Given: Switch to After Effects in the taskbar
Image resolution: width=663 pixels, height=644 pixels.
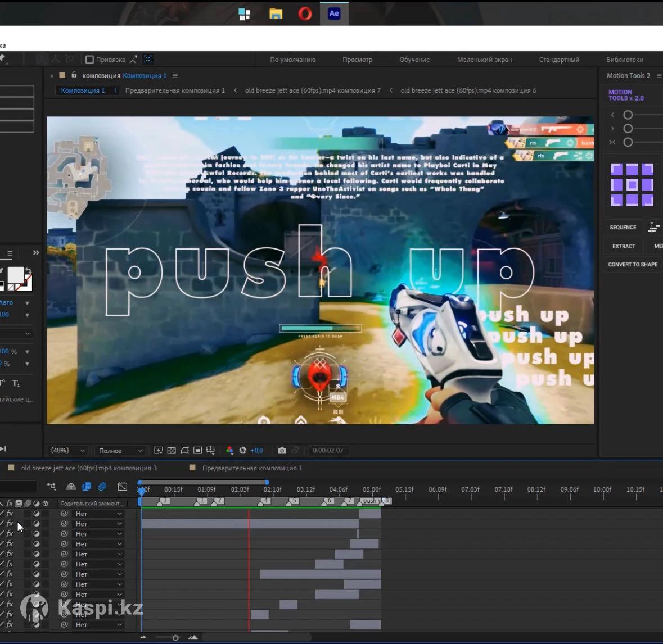Looking at the screenshot, I should click(x=334, y=13).
